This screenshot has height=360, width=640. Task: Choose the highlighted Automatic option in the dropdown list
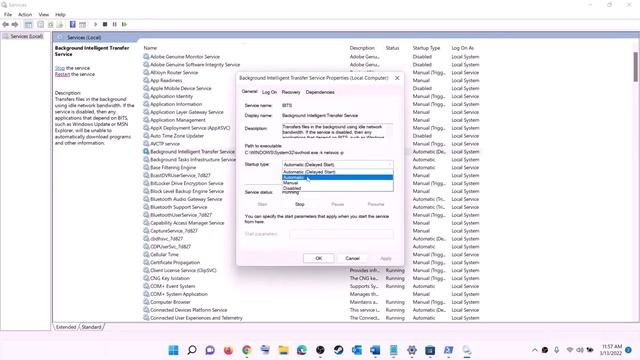coord(338,178)
